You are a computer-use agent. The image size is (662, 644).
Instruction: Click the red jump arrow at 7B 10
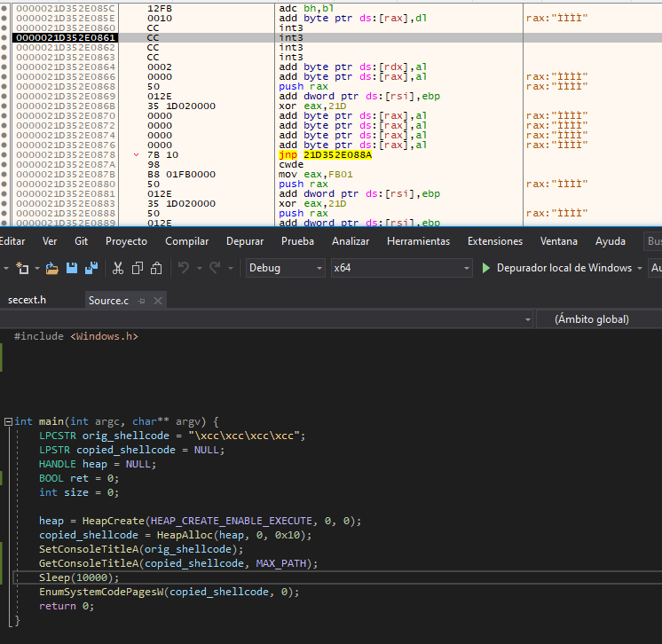[137, 155]
